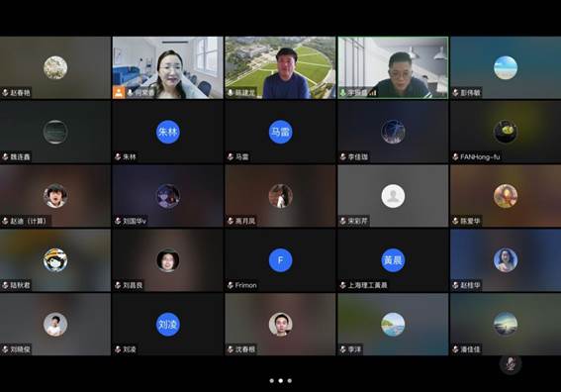Select the video tile with aerial campus background
This screenshot has height=392, width=561.
281,67
